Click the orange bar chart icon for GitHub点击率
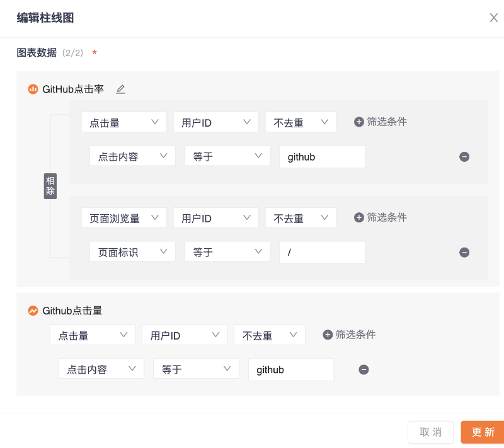Screen dimensions: 504x448 coord(33,89)
